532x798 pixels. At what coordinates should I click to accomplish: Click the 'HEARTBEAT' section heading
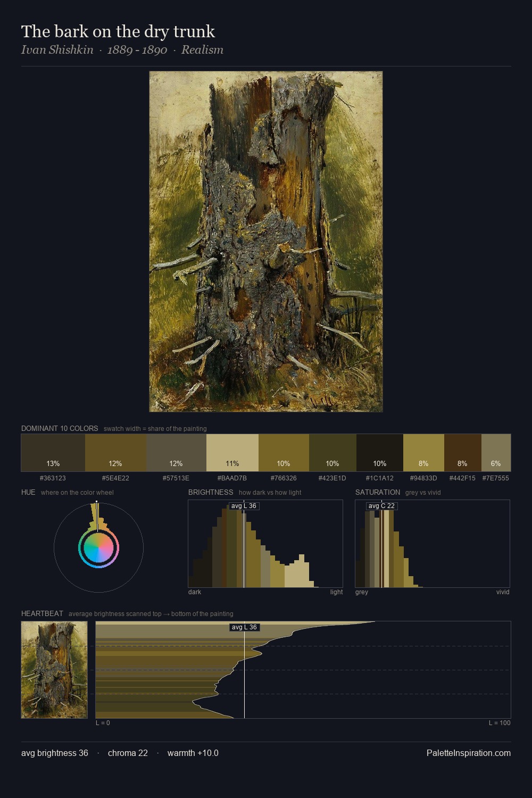tap(42, 613)
